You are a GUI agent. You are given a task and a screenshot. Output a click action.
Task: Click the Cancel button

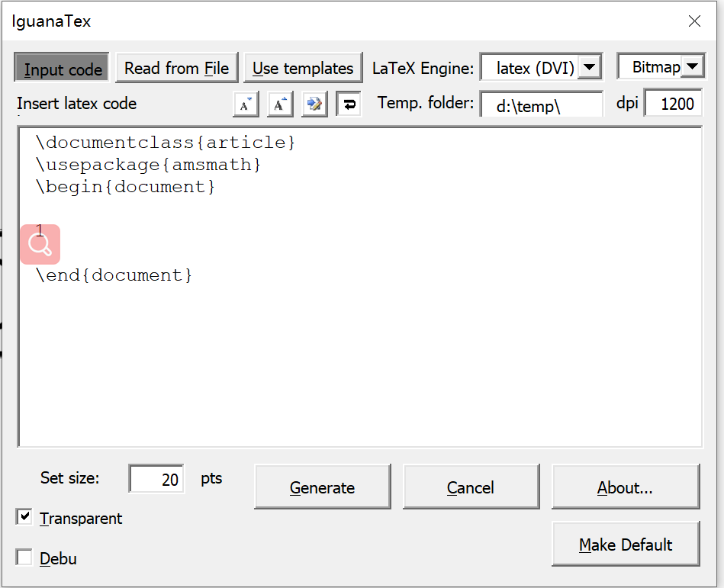pos(471,487)
